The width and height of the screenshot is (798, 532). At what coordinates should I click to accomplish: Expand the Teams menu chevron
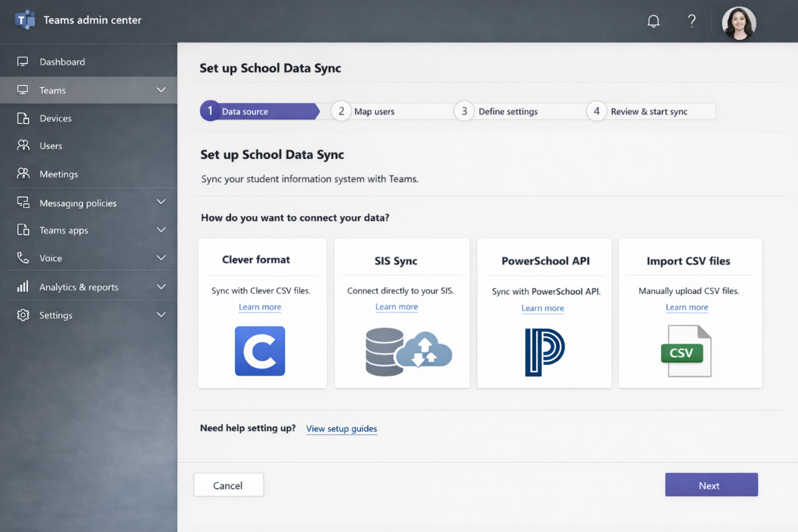[x=161, y=90]
